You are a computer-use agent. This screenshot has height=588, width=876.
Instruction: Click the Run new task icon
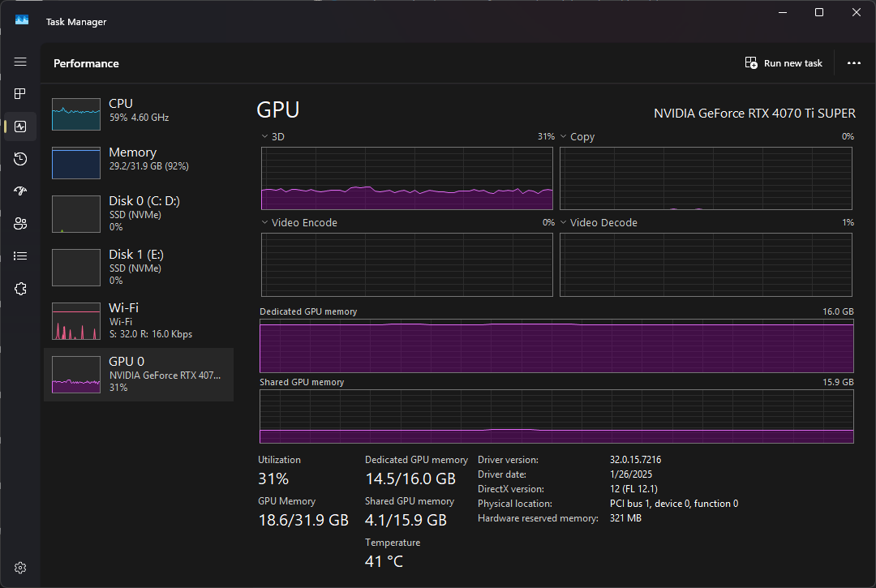point(751,62)
